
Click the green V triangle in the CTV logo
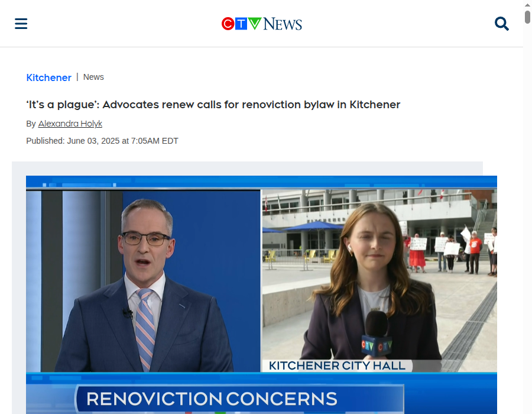click(x=254, y=24)
